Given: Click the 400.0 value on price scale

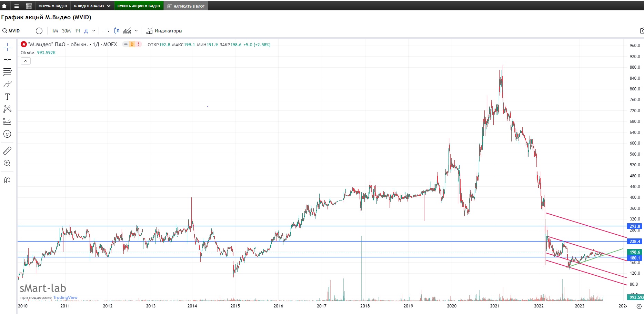Looking at the screenshot, I should [x=635, y=197].
